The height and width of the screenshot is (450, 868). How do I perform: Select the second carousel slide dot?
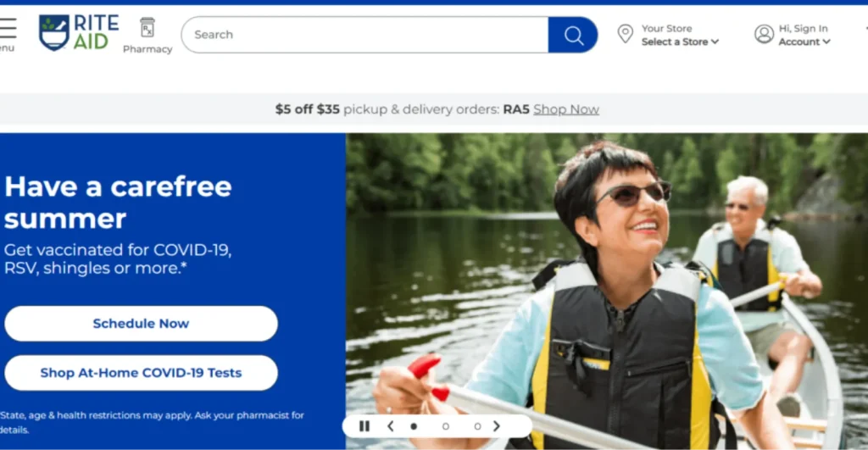tap(446, 426)
